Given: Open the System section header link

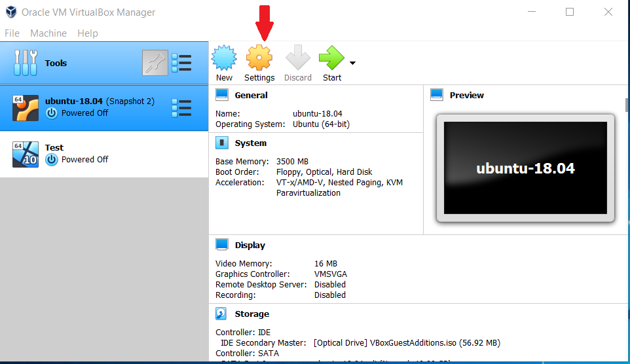Looking at the screenshot, I should click(251, 143).
